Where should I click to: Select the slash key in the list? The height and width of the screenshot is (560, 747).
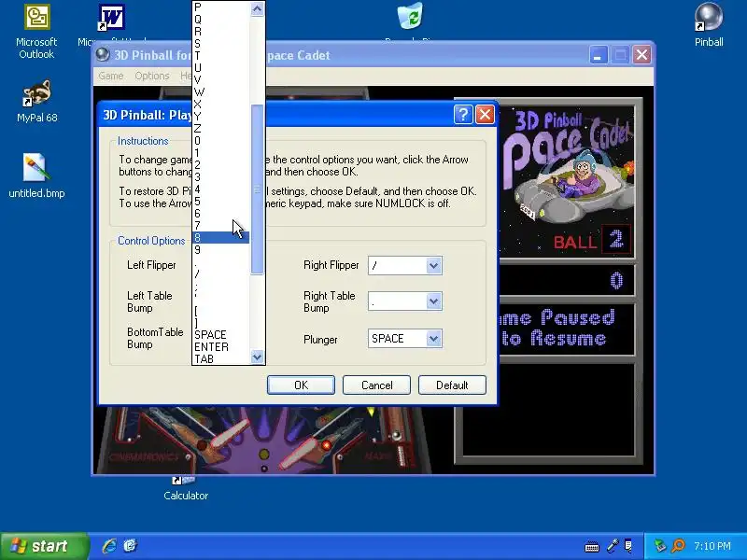click(x=221, y=274)
